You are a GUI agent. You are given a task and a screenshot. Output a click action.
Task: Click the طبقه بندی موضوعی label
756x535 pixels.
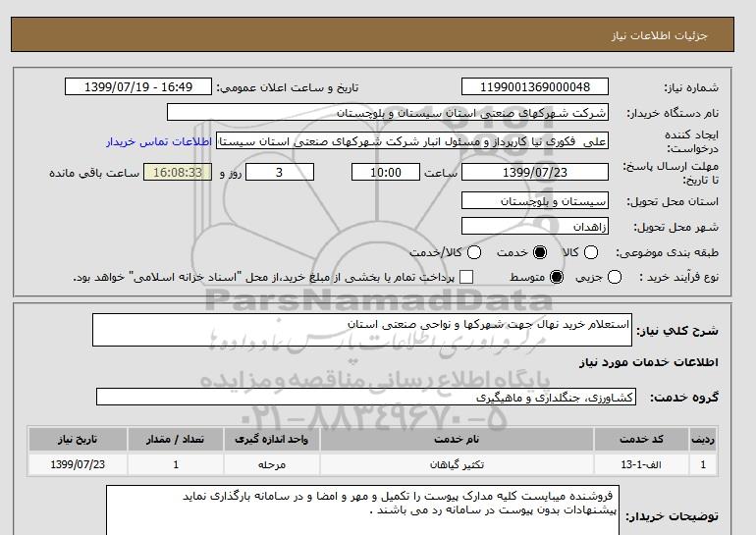coord(668,252)
